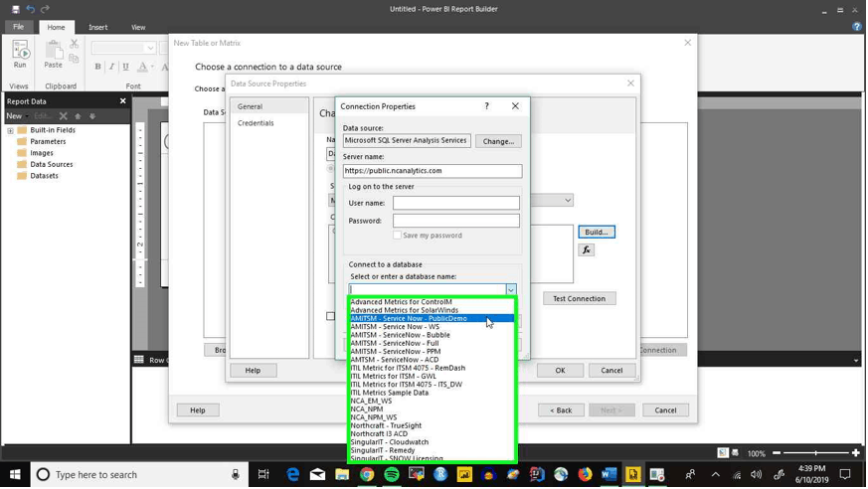This screenshot has width=868, height=489.
Task: Click the Redo arrow icon
Action: 45,9
